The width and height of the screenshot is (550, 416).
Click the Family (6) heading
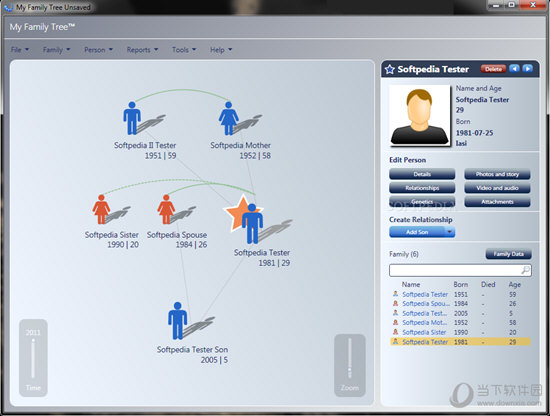pos(404,254)
